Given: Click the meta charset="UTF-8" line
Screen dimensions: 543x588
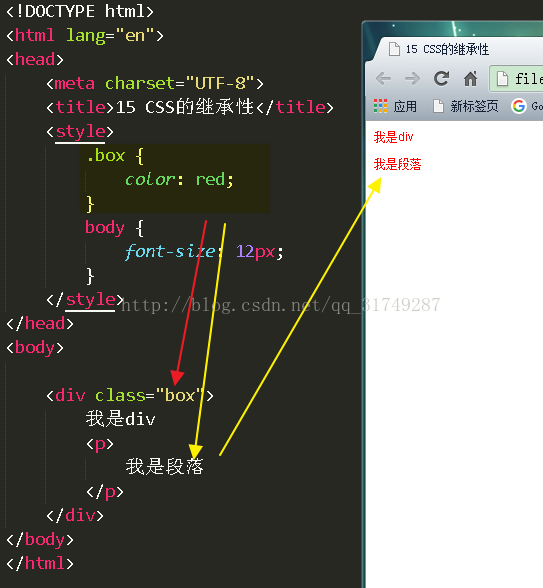Looking at the screenshot, I should pyautogui.click(x=154, y=83).
